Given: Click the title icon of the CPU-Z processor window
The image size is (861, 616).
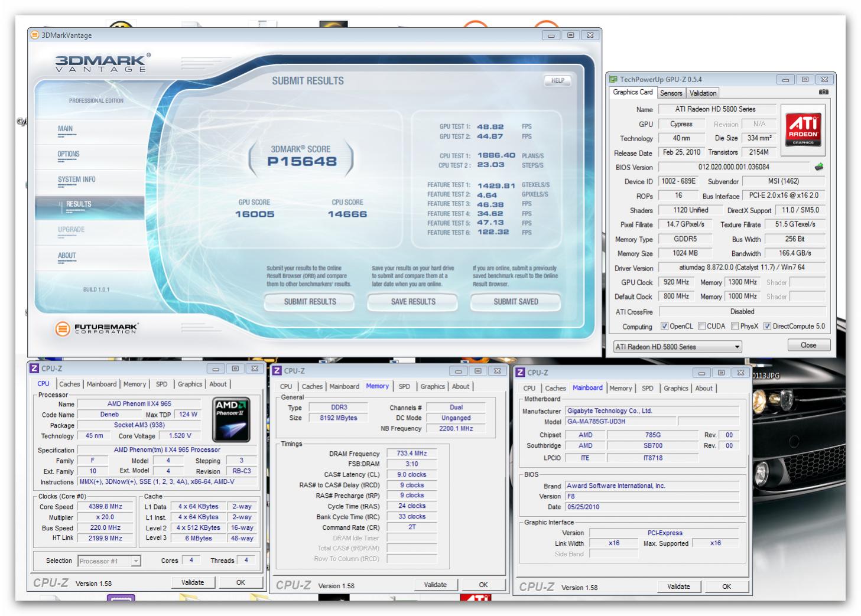Looking at the screenshot, I should [35, 369].
